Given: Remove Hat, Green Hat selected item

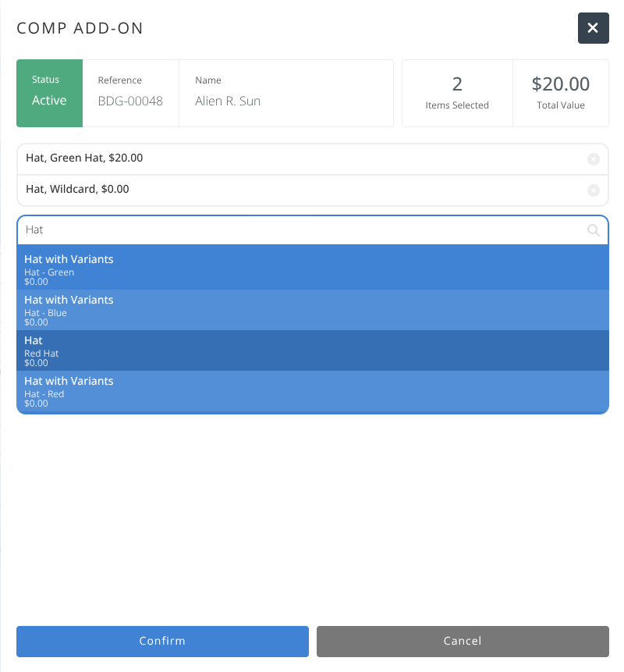Looking at the screenshot, I should tap(593, 159).
